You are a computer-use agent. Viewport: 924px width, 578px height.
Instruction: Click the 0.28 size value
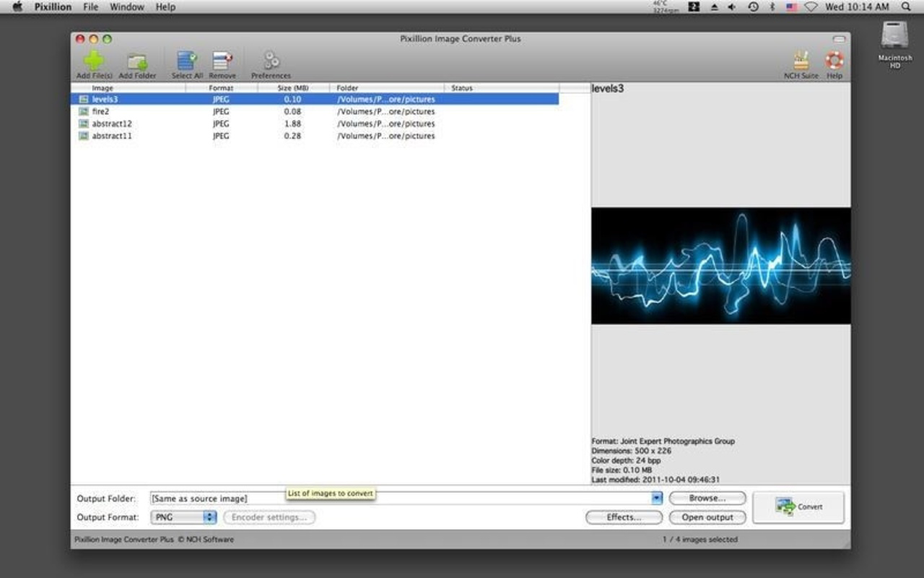[x=292, y=136]
